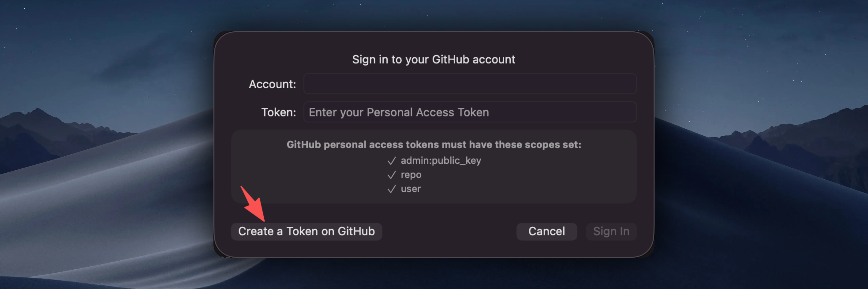This screenshot has height=289, width=868.
Task: Click the dialog title text
Action: click(x=433, y=59)
